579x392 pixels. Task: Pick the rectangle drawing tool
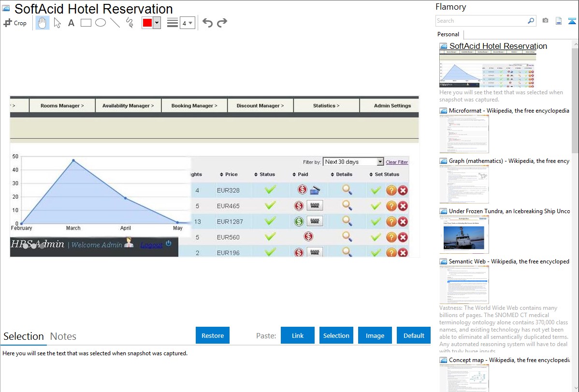coord(86,23)
